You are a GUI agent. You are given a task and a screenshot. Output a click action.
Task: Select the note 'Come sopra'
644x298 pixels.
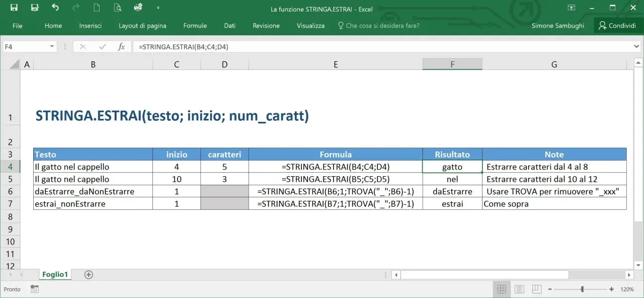(x=554, y=204)
